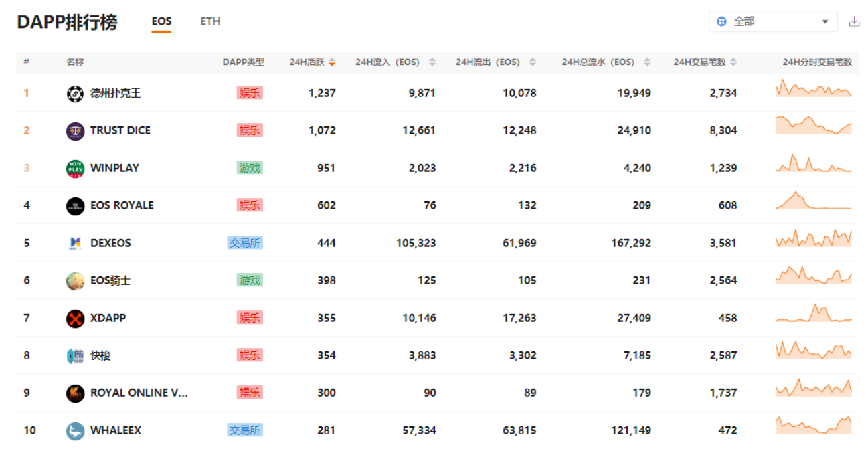The height and width of the screenshot is (449, 868).
Task: Click the 娱乐 tag in XDAPP row
Action: coord(250,319)
